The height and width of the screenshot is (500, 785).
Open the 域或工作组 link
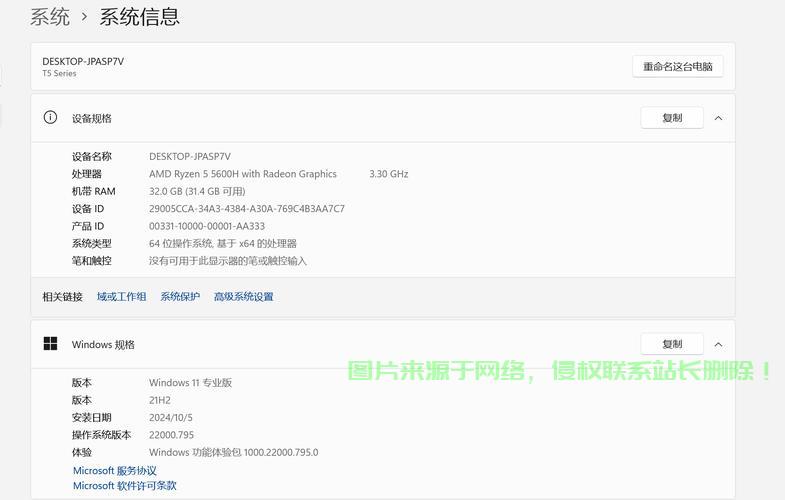122,297
